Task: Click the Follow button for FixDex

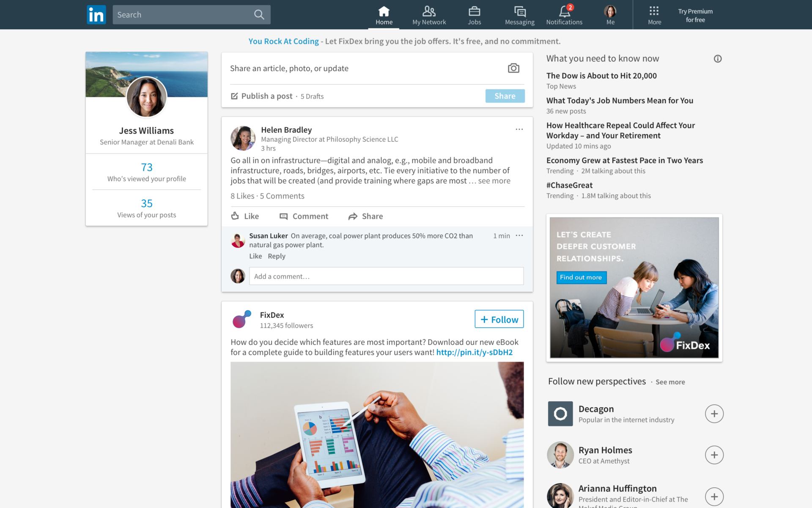Action: (x=499, y=318)
